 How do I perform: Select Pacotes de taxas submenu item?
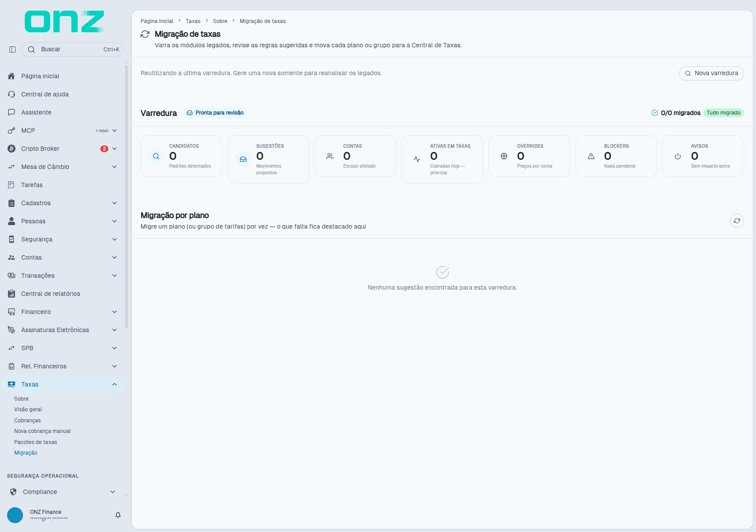tap(35, 442)
